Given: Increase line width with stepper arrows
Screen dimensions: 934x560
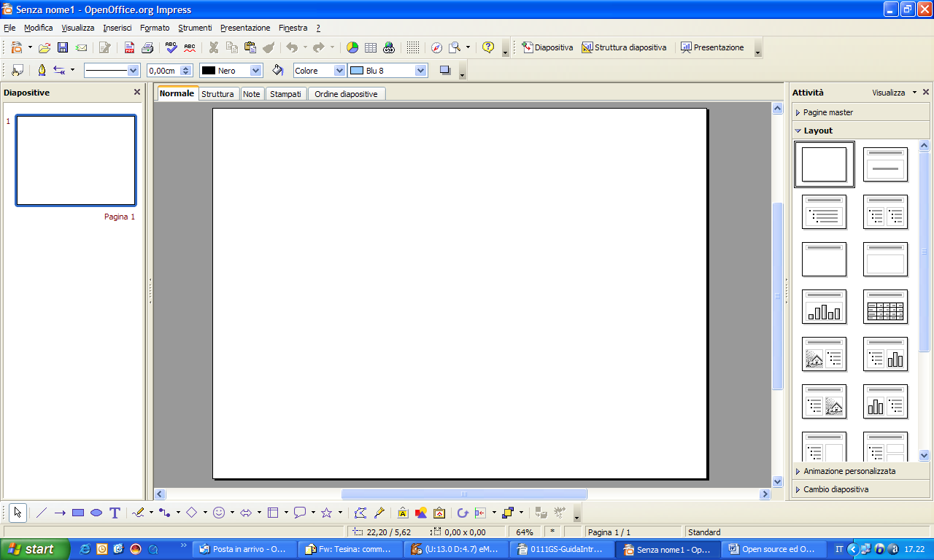Looking at the screenshot, I should click(186, 68).
